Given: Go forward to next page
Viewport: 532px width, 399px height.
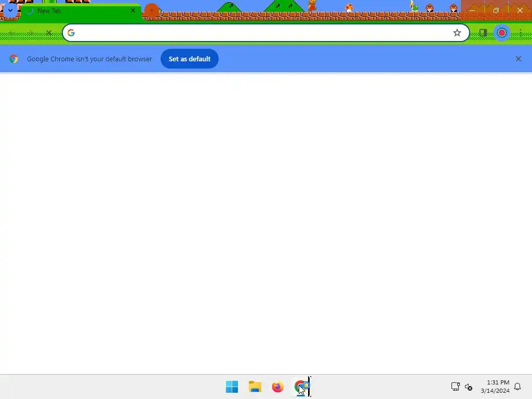Looking at the screenshot, I should click(x=30, y=33).
